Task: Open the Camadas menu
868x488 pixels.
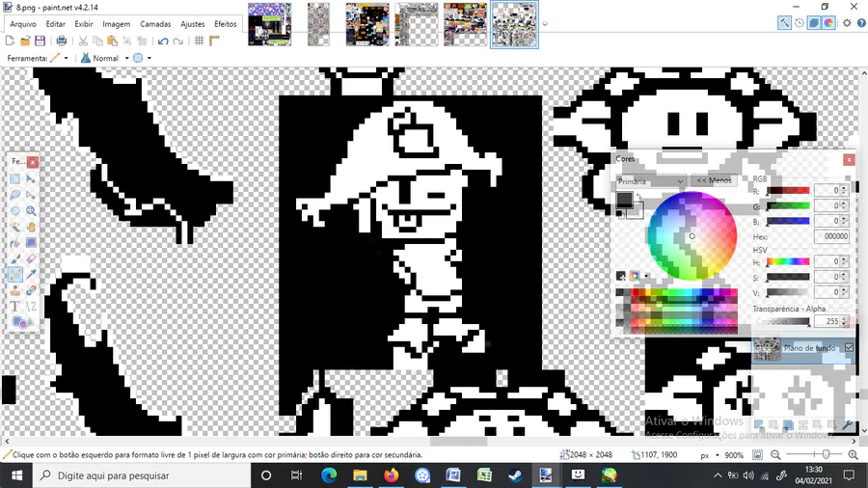Action: (155, 24)
